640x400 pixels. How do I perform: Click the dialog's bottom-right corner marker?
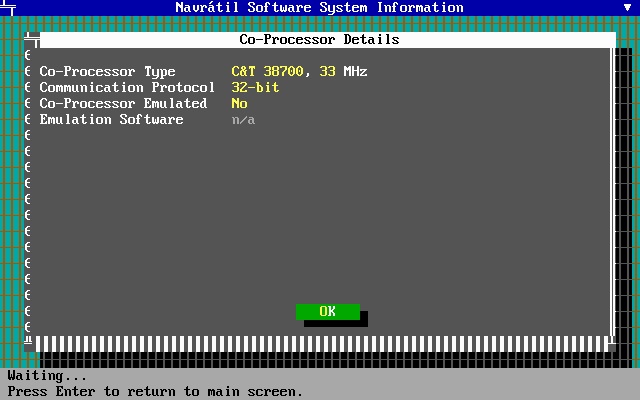612,343
